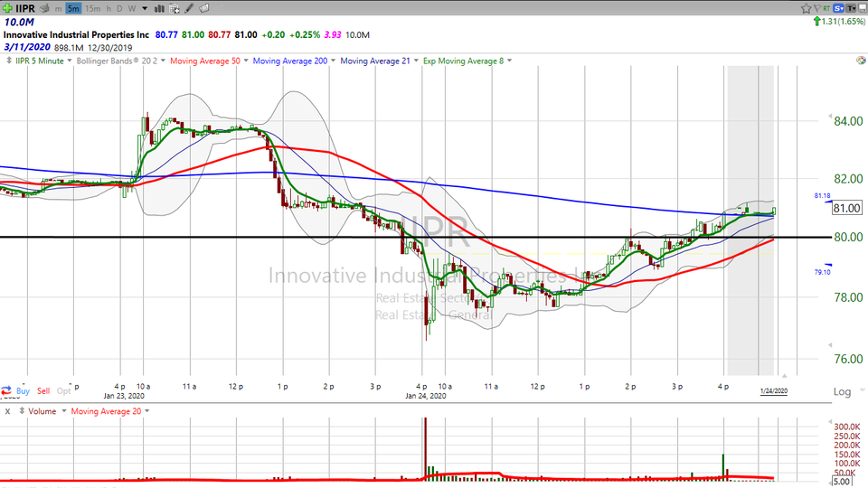
Task: Expand the Bollinger Bands 20 2 dropdown
Action: tap(163, 61)
